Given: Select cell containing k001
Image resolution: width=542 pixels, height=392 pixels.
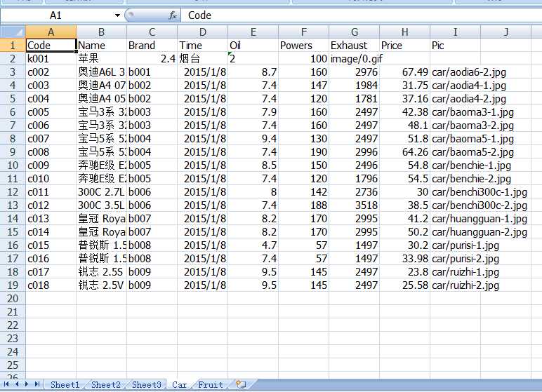Looking at the screenshot, I should [x=51, y=59].
